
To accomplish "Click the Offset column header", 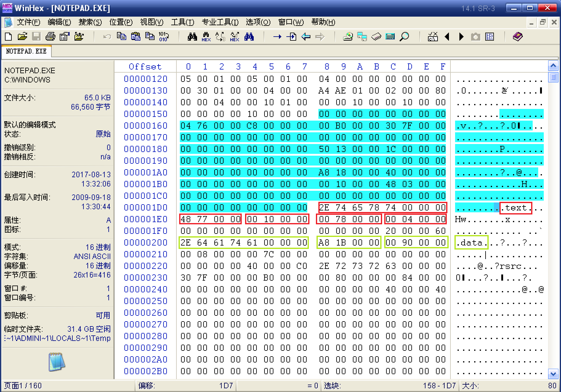I will tap(145, 66).
